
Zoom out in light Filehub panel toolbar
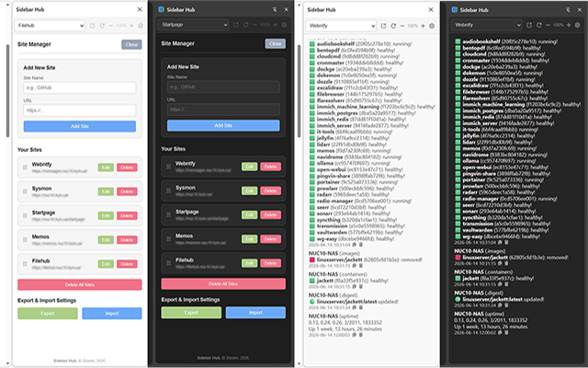(110, 26)
